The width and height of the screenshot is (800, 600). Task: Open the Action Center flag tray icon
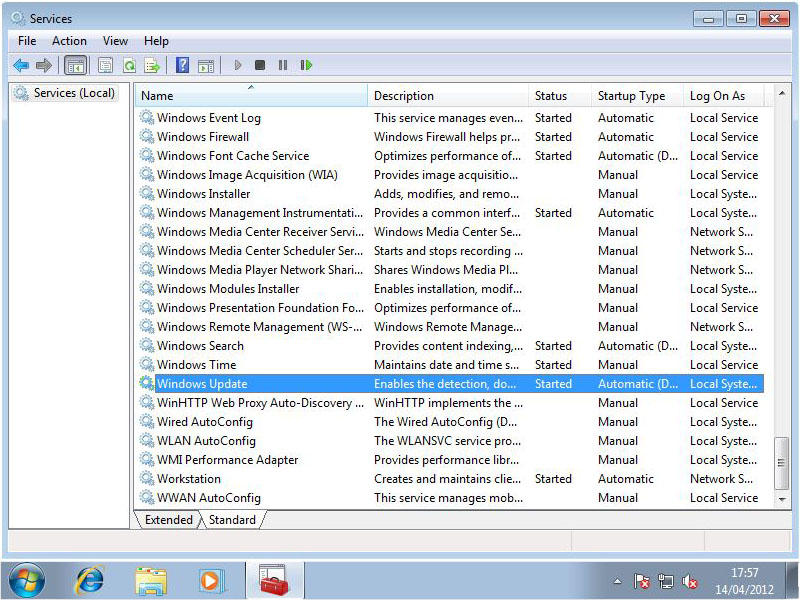tap(642, 581)
